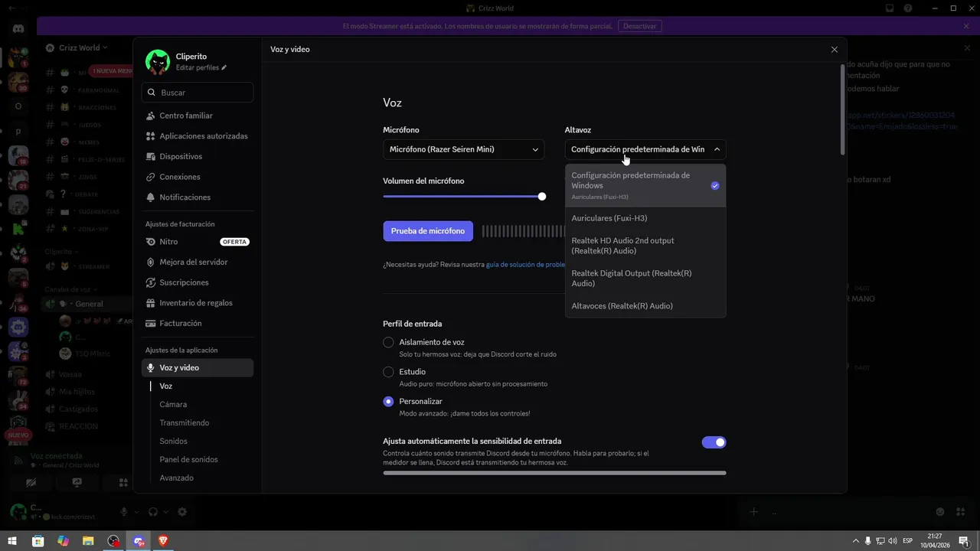980x551 pixels.
Task: Click the Suscripciones icon
Action: [151, 282]
